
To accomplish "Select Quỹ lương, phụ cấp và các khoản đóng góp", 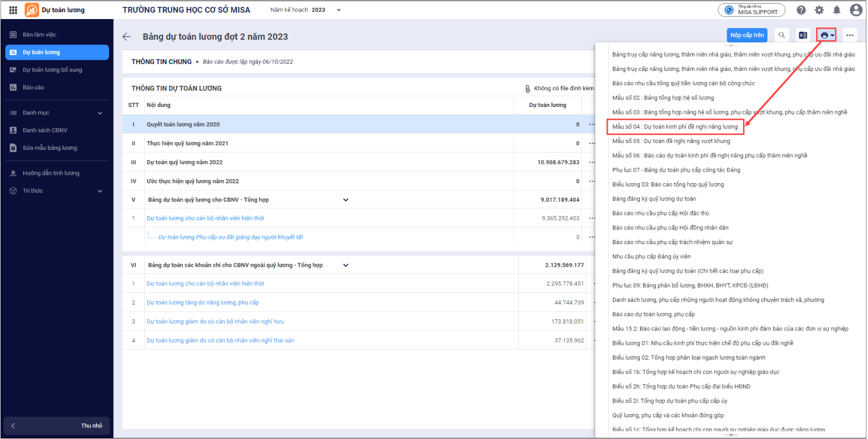I will pyautogui.click(x=668, y=416).
